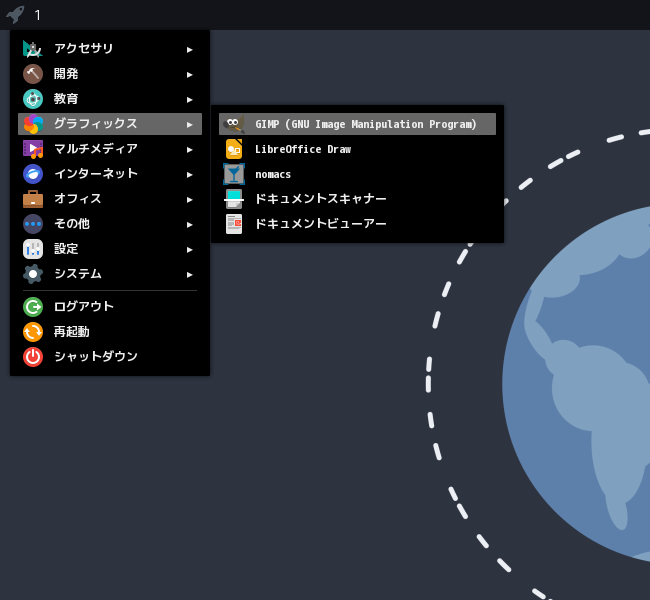Select the グラフィックス menu label
Image resolution: width=650 pixels, height=600 pixels.
(95, 124)
